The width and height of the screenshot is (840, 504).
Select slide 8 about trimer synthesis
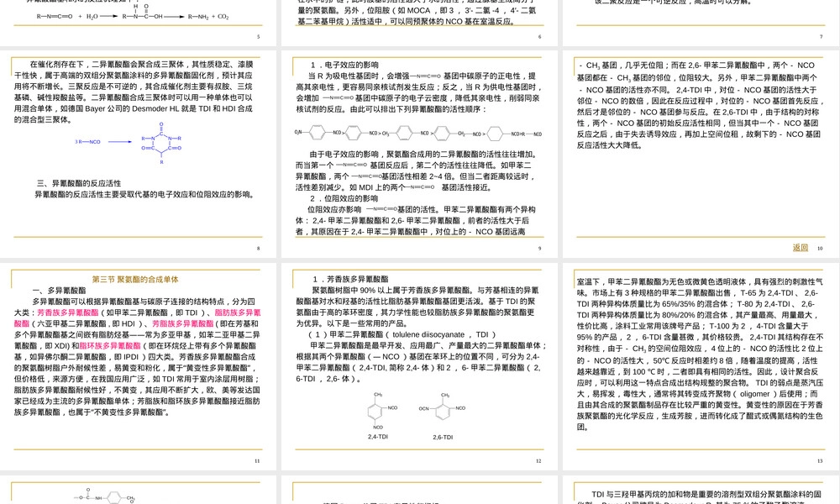pos(139,155)
